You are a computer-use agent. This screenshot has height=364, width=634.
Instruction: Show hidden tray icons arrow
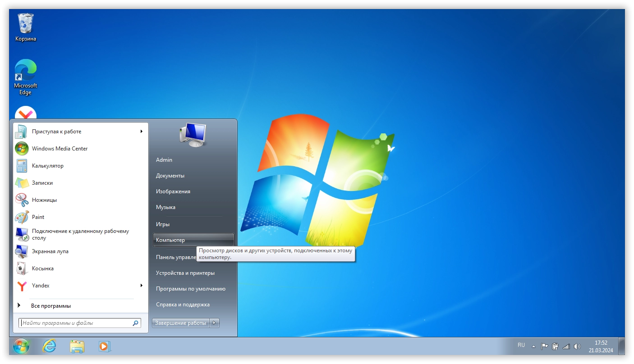click(534, 346)
